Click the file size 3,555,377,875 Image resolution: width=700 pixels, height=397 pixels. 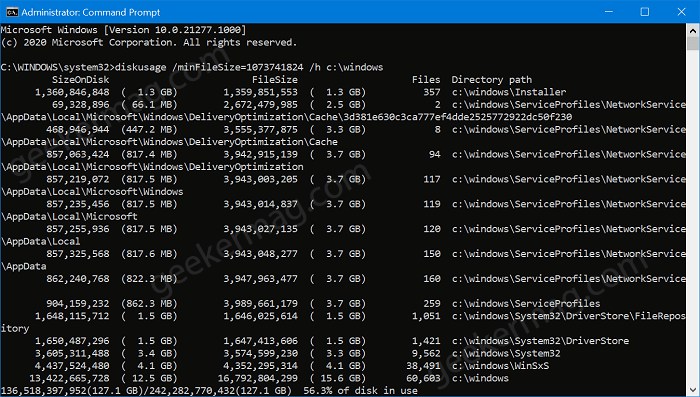260,130
